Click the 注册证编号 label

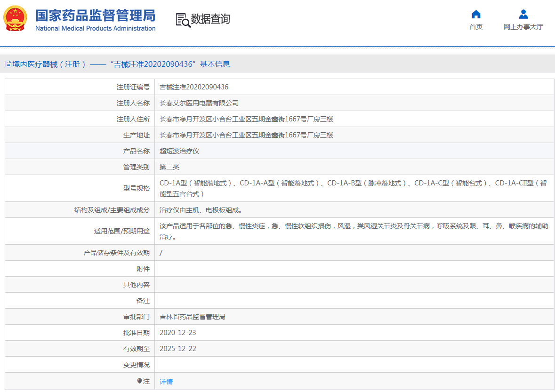pyautogui.click(x=133, y=87)
